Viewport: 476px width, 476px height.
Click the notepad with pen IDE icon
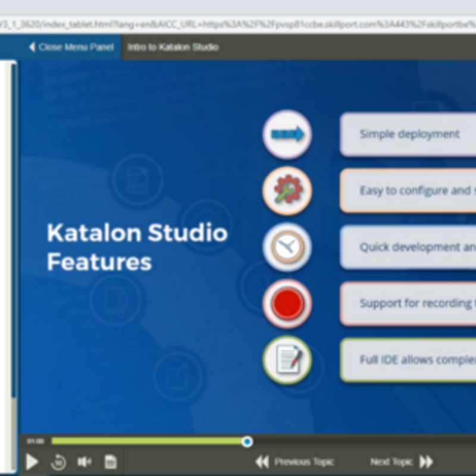click(x=287, y=360)
